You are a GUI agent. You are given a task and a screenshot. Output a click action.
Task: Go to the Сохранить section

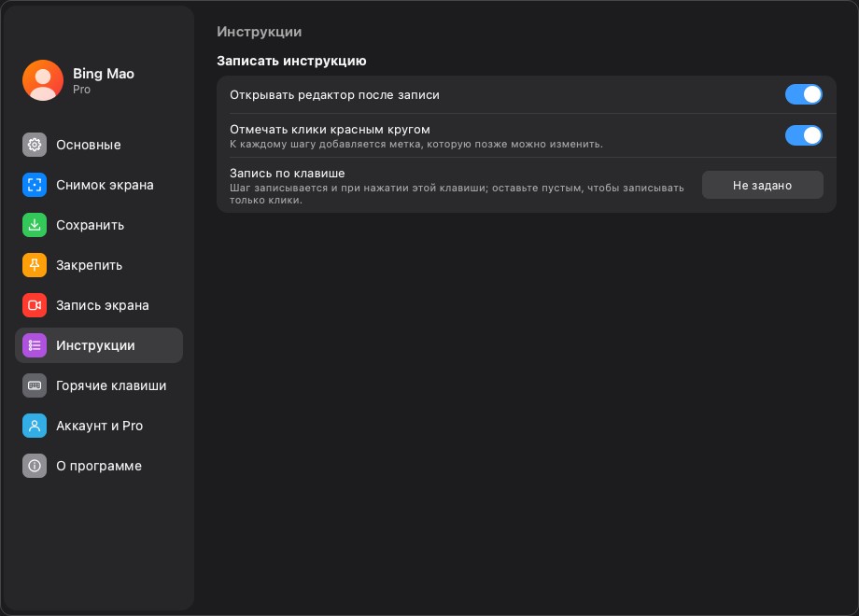point(99,225)
